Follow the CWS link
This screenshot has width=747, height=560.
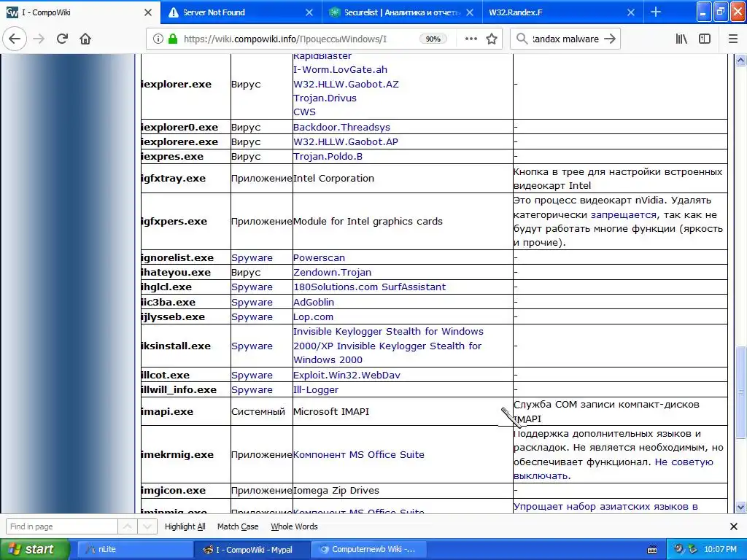click(304, 112)
